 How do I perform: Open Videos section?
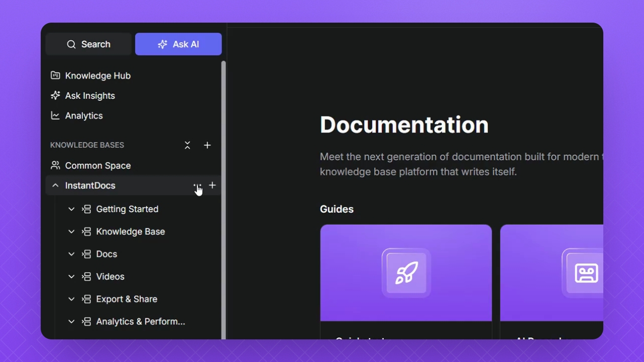pos(110,277)
